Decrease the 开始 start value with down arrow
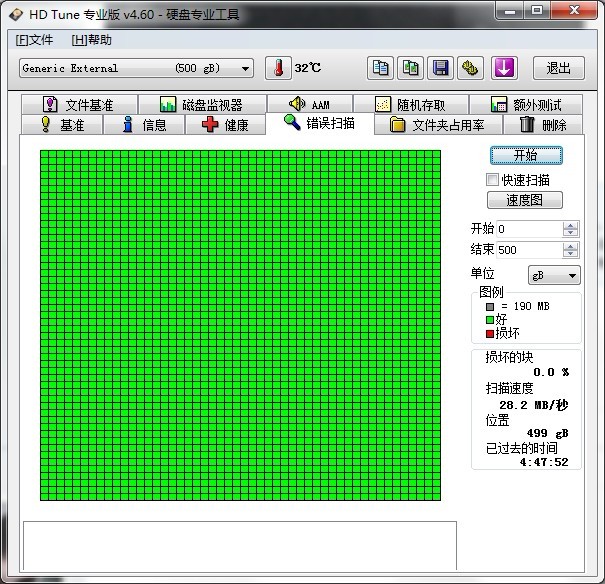Viewport: 605px width, 584px height. [570, 233]
